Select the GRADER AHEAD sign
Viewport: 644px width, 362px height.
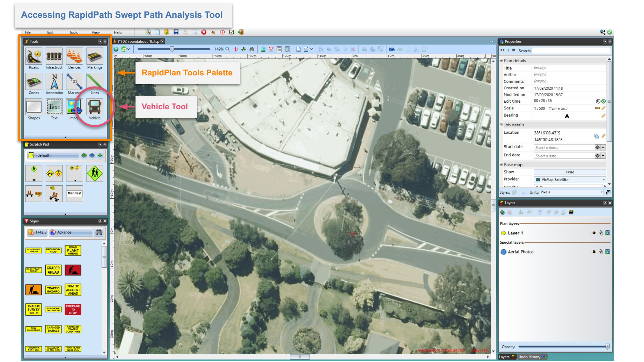tap(53, 270)
